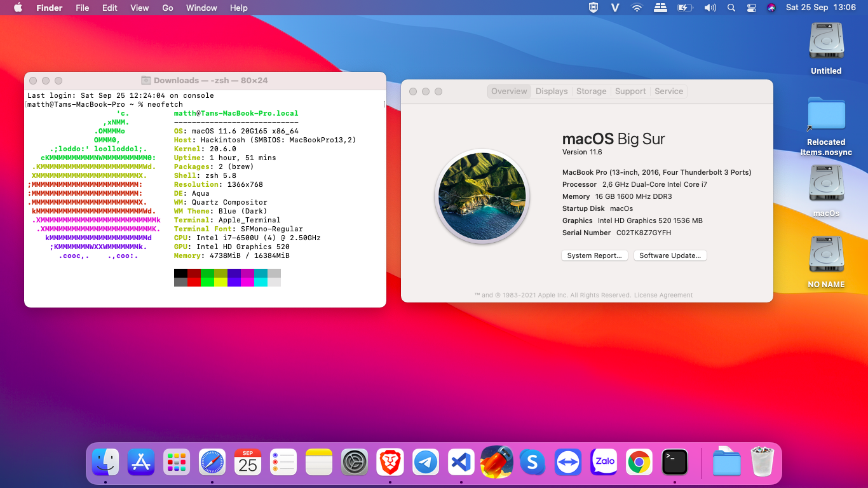Viewport: 868px width, 488px height.
Task: Launch Brave browser from the dock
Action: tap(390, 462)
